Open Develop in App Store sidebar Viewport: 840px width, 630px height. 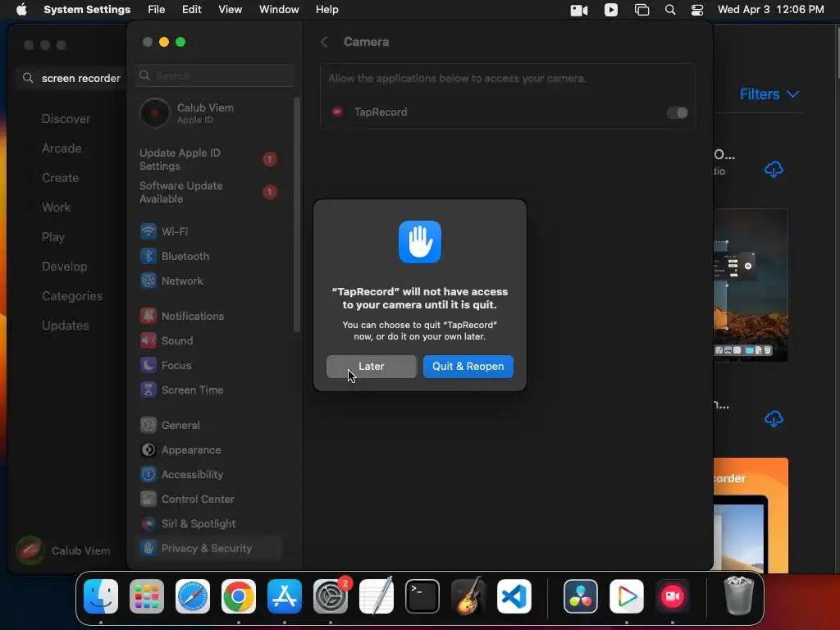[64, 267]
